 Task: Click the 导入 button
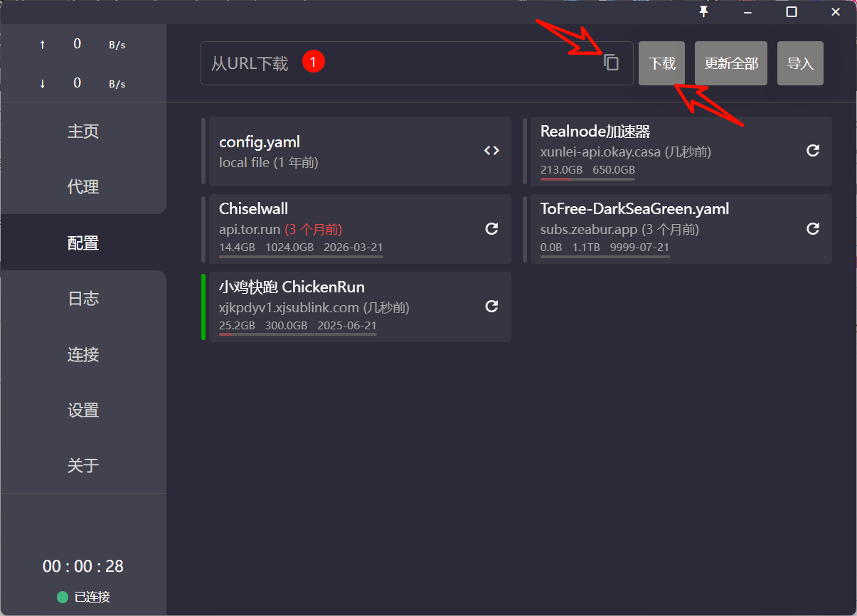click(x=800, y=63)
